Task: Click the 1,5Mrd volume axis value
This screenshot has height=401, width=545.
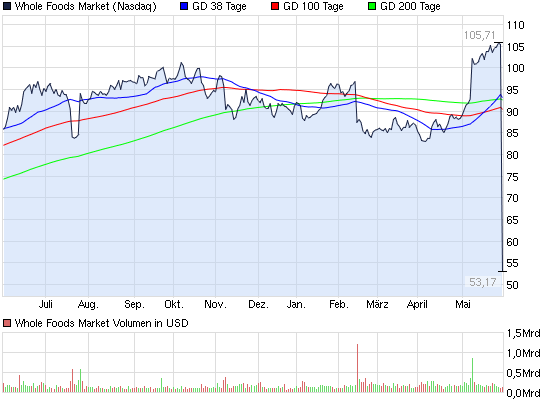Action: point(523,333)
